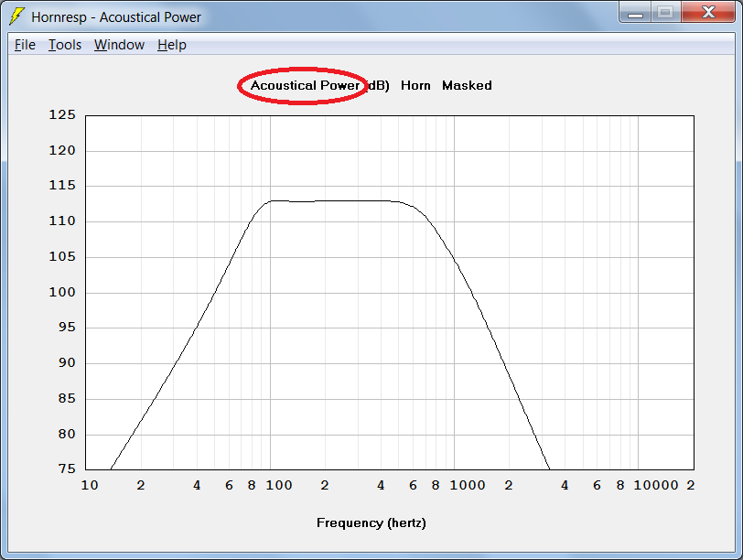Click the 125 value on vertical axis
The width and height of the screenshot is (743, 560).
tap(62, 115)
